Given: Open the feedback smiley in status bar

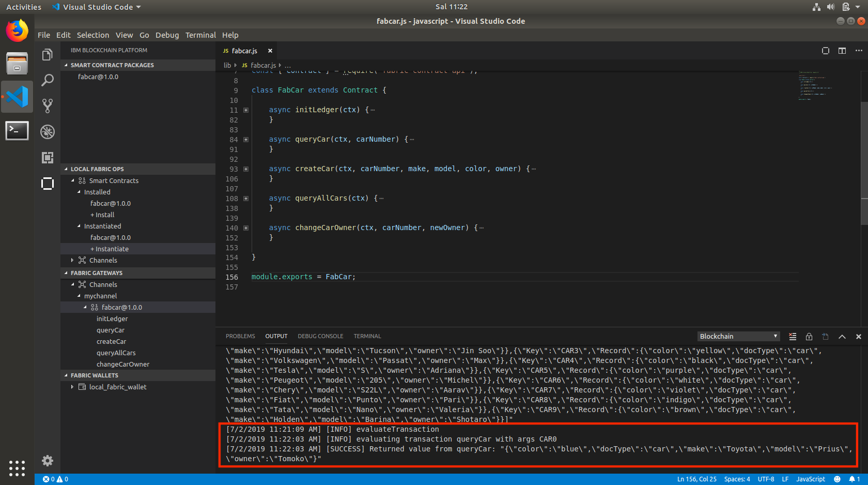Looking at the screenshot, I should 837,479.
